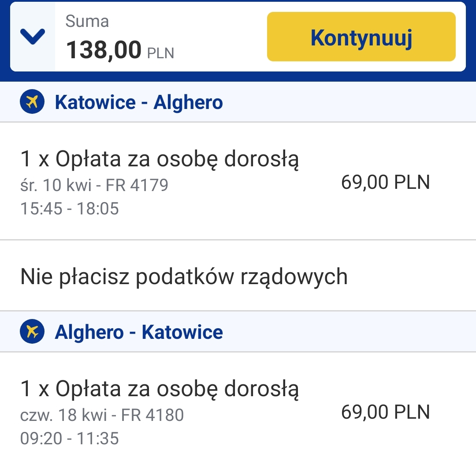Open the Katowice - Alghero route header

[238, 102]
